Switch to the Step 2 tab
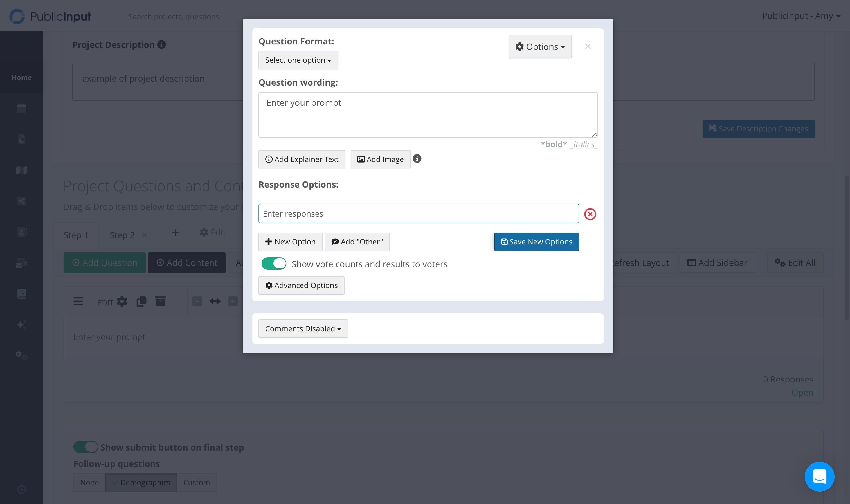 [x=122, y=235]
